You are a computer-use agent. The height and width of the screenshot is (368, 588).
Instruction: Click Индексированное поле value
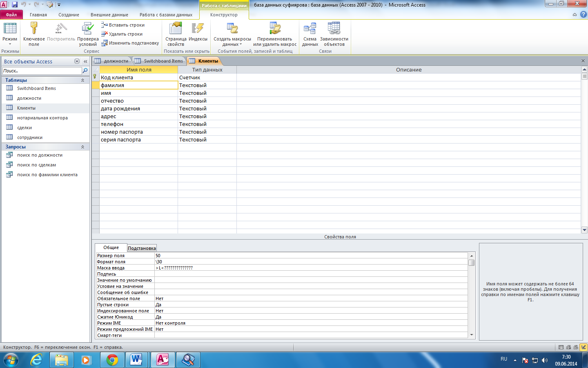[311, 311]
